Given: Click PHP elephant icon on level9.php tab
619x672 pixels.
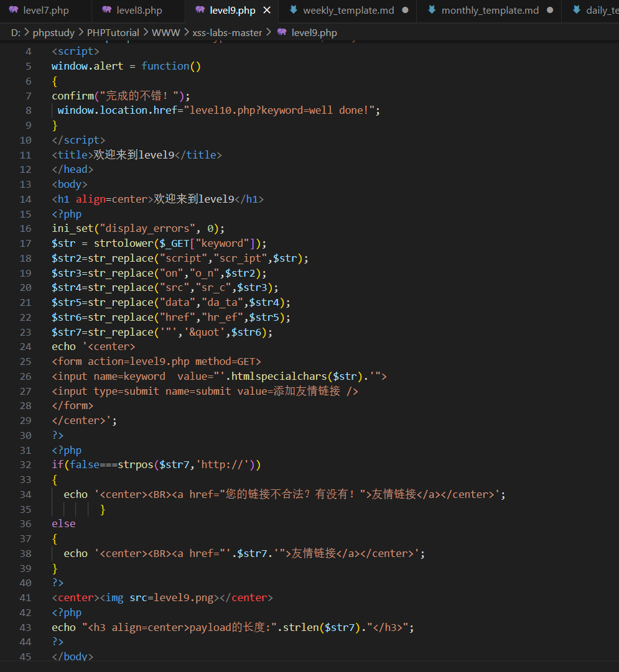Looking at the screenshot, I should coord(200,9).
